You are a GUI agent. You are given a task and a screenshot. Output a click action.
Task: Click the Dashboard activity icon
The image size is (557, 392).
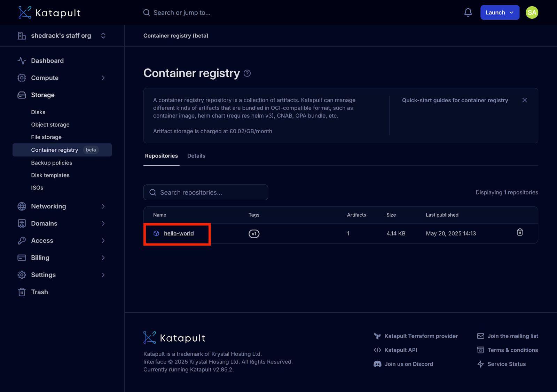pos(22,61)
